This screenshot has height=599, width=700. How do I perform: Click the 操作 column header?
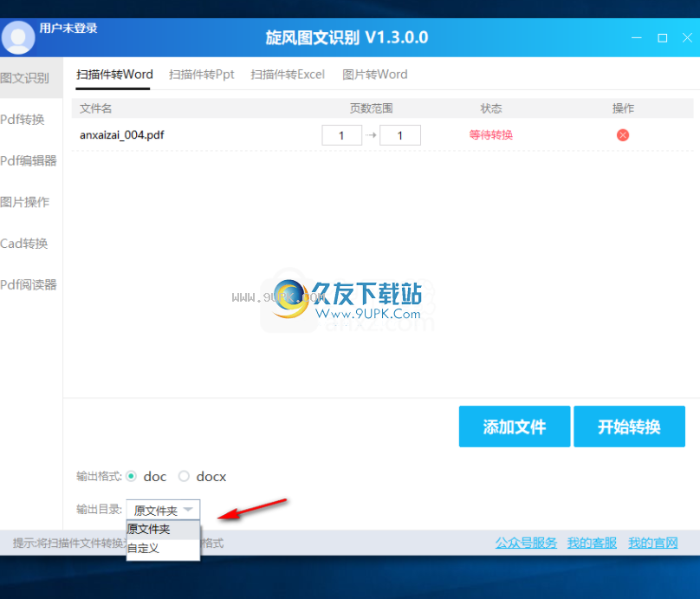click(623, 108)
